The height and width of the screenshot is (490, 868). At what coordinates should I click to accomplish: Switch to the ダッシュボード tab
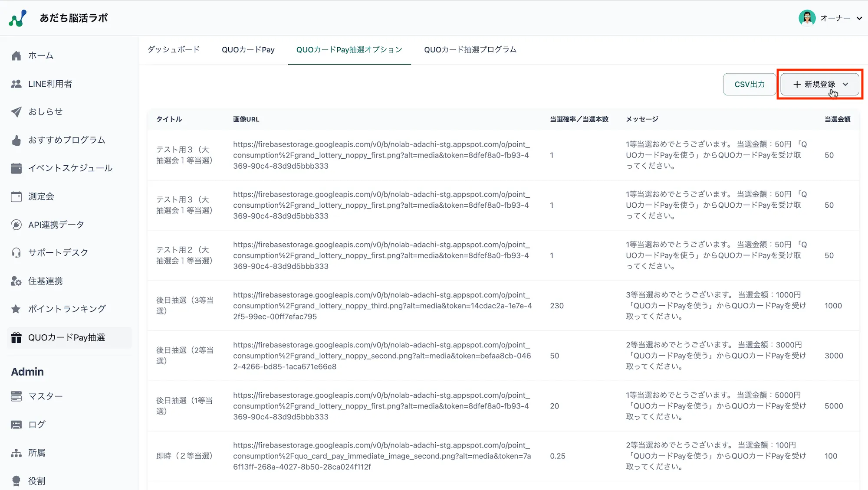point(174,49)
